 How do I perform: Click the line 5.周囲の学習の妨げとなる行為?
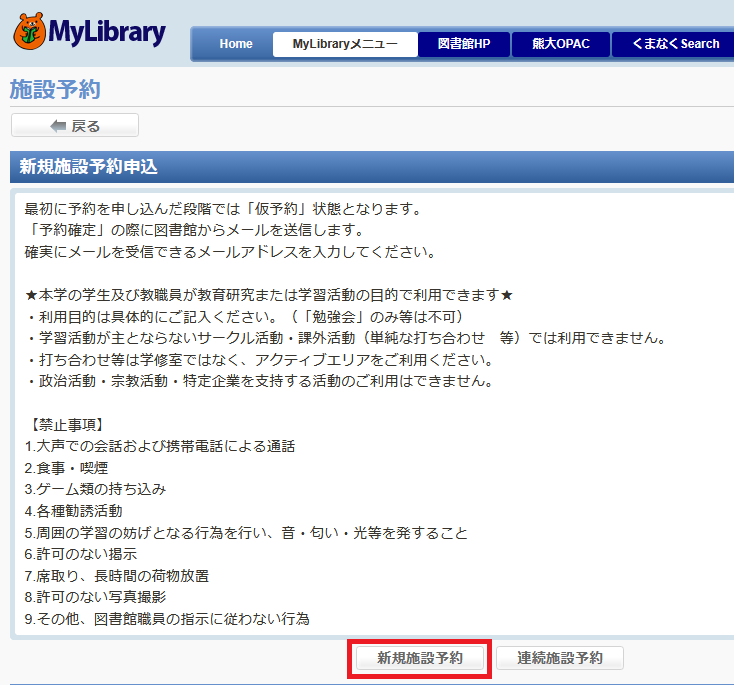pyautogui.click(x=246, y=533)
